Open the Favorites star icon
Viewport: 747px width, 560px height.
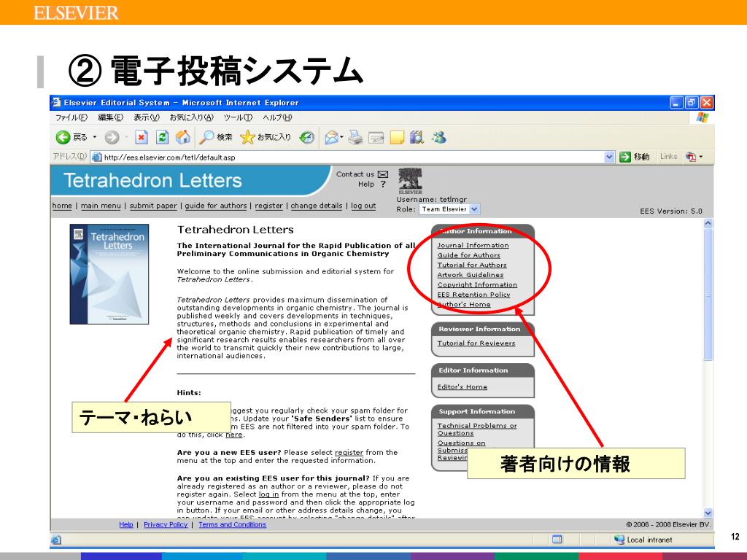(x=247, y=138)
